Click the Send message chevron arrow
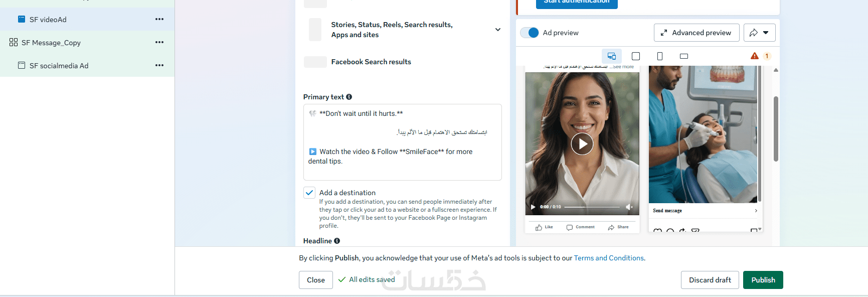868x297 pixels. 756,211
